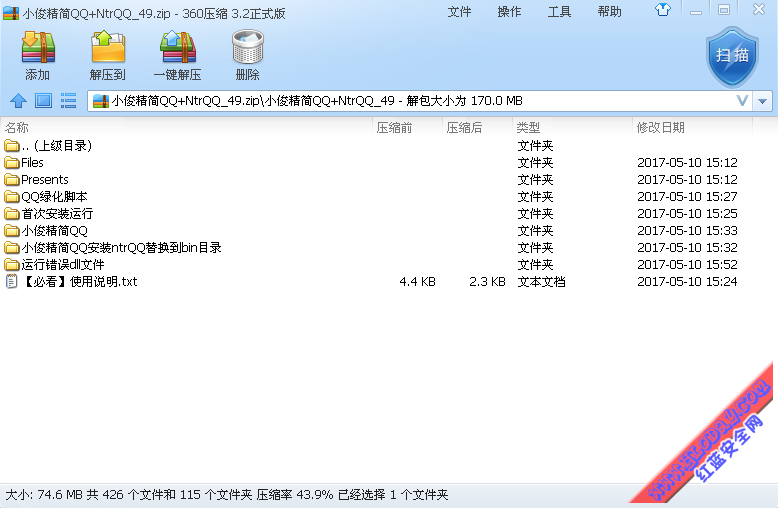Minimize the 360压缩 window

pyautogui.click(x=696, y=10)
